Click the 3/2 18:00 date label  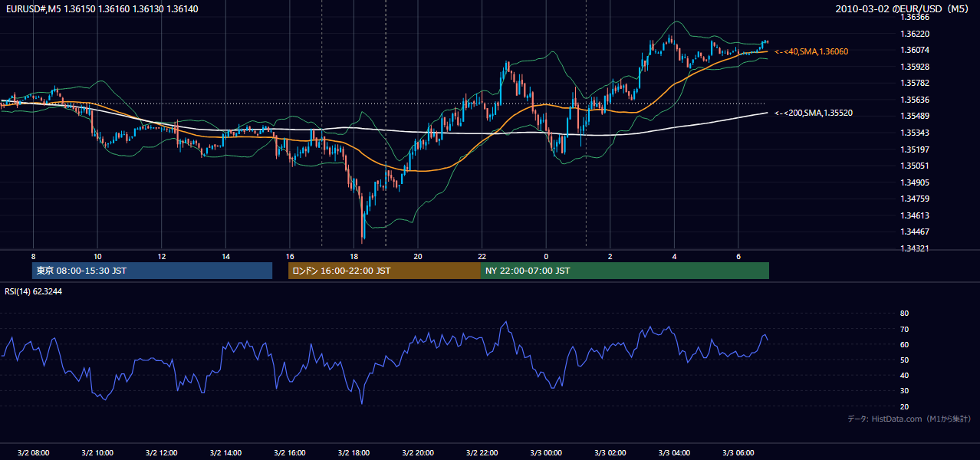[354, 452]
